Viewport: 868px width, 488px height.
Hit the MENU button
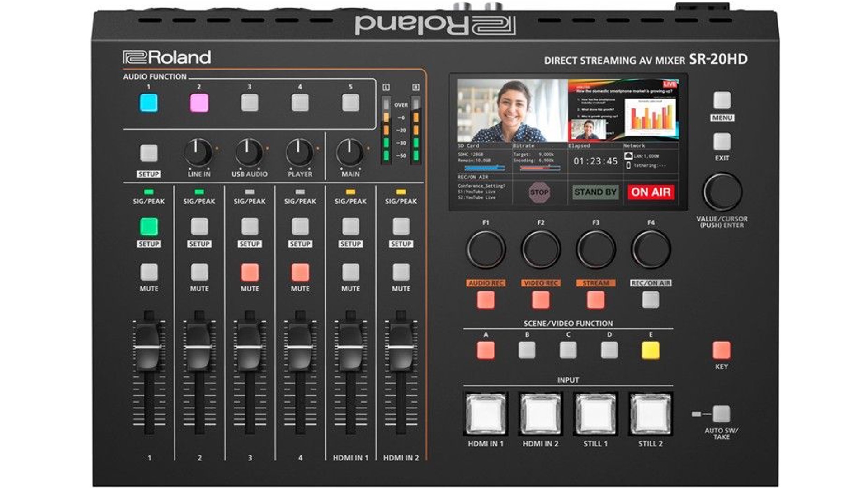(x=722, y=100)
